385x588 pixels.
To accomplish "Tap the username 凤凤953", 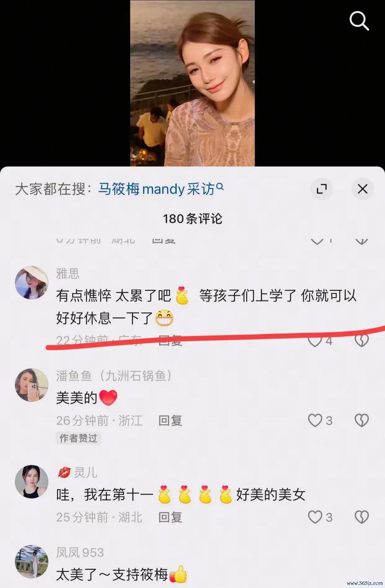I will coord(80,553).
